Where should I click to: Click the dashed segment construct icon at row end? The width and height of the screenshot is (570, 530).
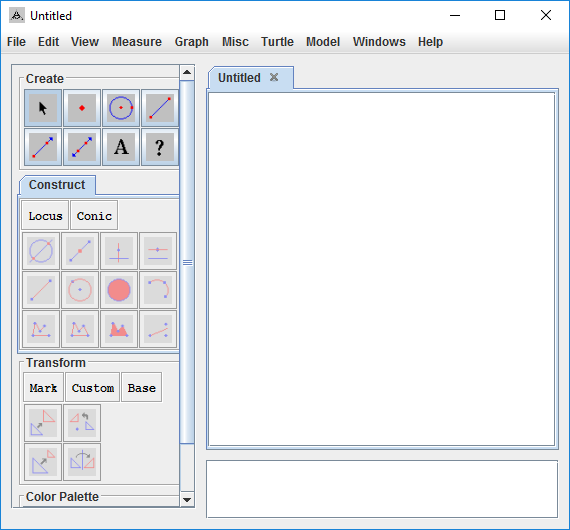point(158,329)
